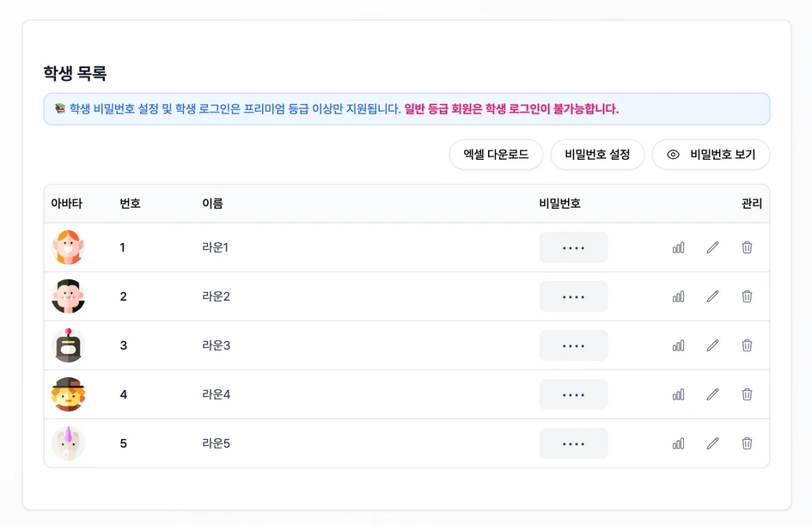Image resolution: width=812 pixels, height=525 pixels.
Task: Edit student 라운4 via pencil icon
Action: point(712,394)
